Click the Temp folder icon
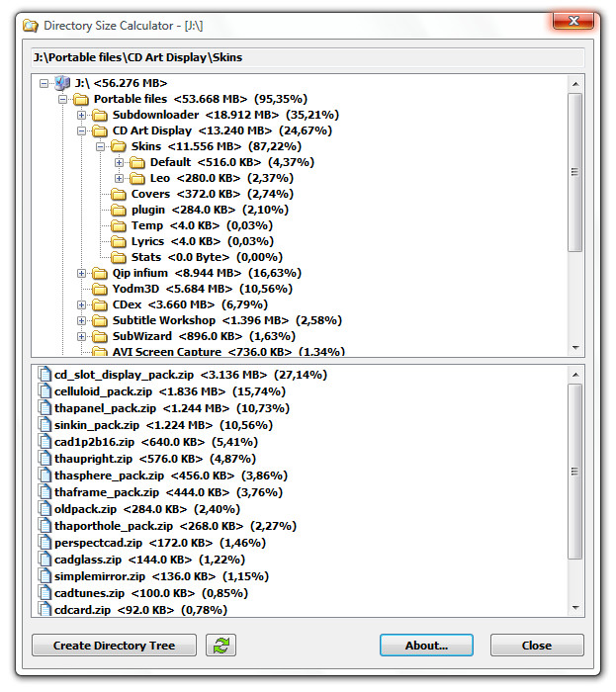Screen dimensions: 616x692 coord(119,226)
